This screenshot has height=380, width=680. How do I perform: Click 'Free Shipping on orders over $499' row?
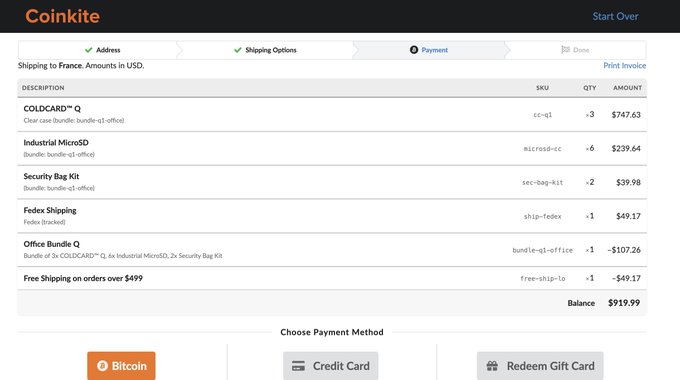point(332,278)
